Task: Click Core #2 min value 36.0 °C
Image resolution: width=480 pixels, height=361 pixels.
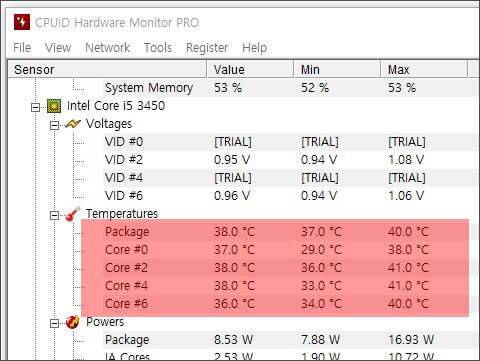Action: coord(322,268)
